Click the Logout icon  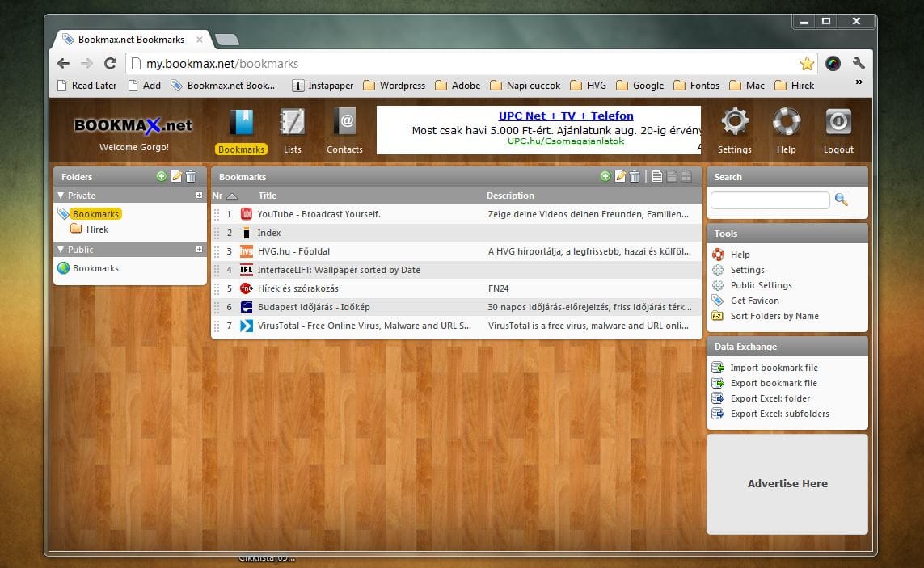tap(838, 122)
